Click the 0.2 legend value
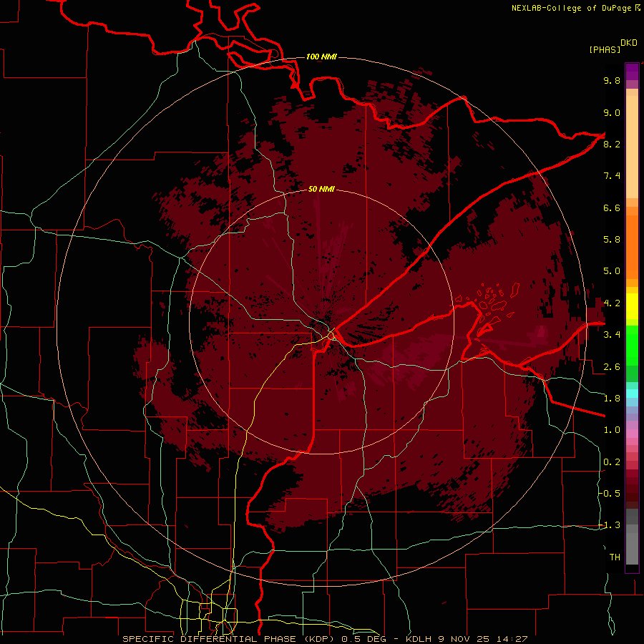The height and width of the screenshot is (644, 644). click(612, 462)
